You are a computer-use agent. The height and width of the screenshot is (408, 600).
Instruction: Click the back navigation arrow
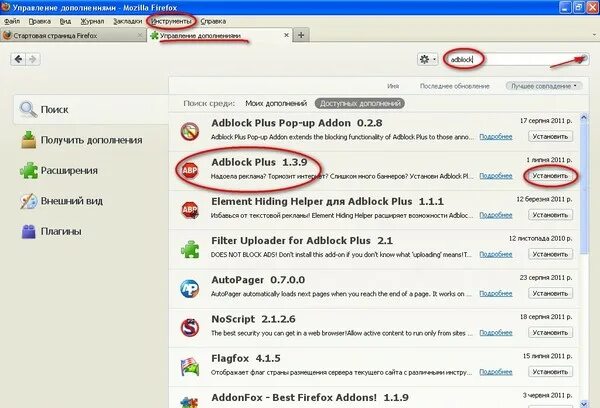(x=18, y=59)
